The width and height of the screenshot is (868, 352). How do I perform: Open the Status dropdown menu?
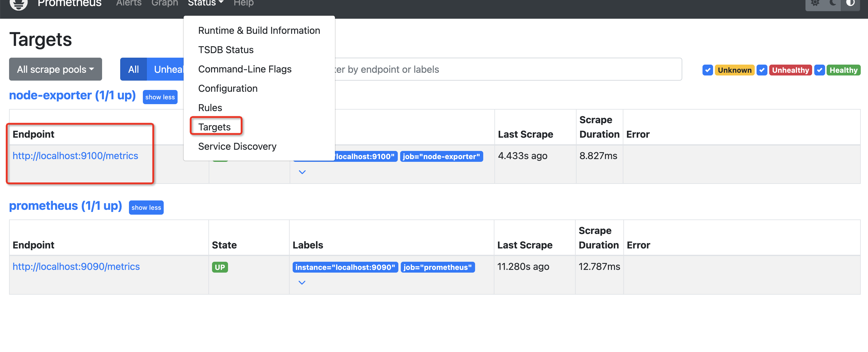pos(206,3)
